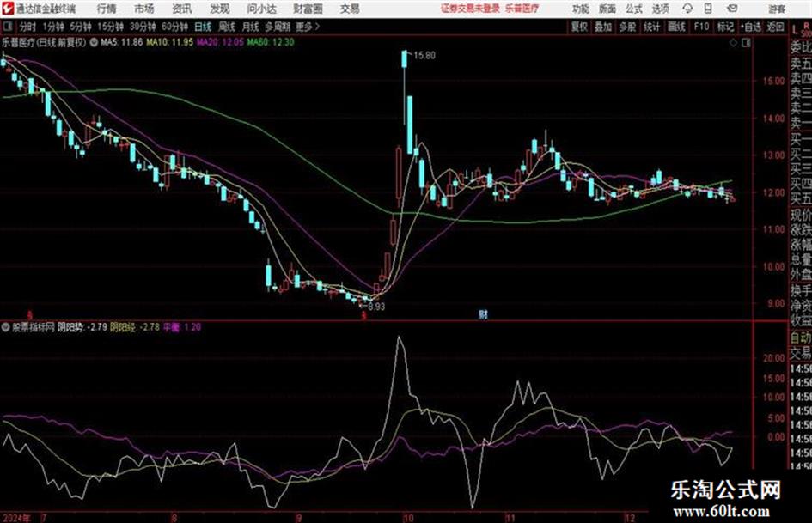The image size is (812, 523).
Task: Open the 发现 menu
Action: pyautogui.click(x=220, y=9)
